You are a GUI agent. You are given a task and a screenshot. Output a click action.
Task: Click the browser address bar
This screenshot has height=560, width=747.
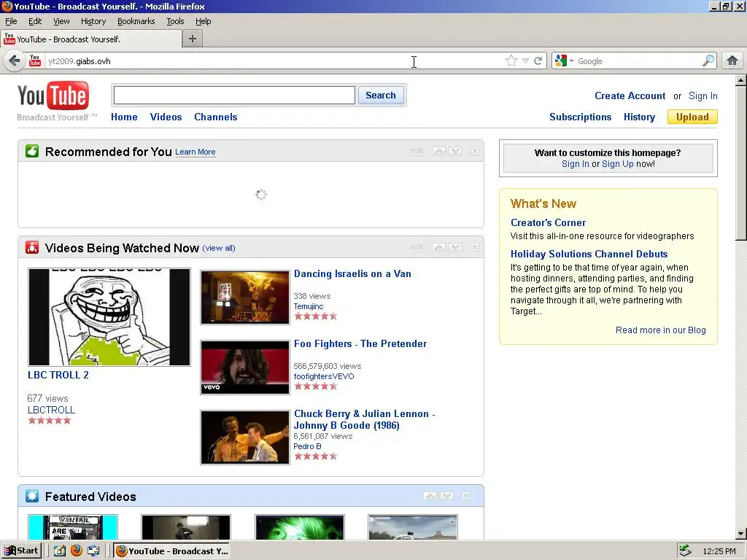[274, 61]
